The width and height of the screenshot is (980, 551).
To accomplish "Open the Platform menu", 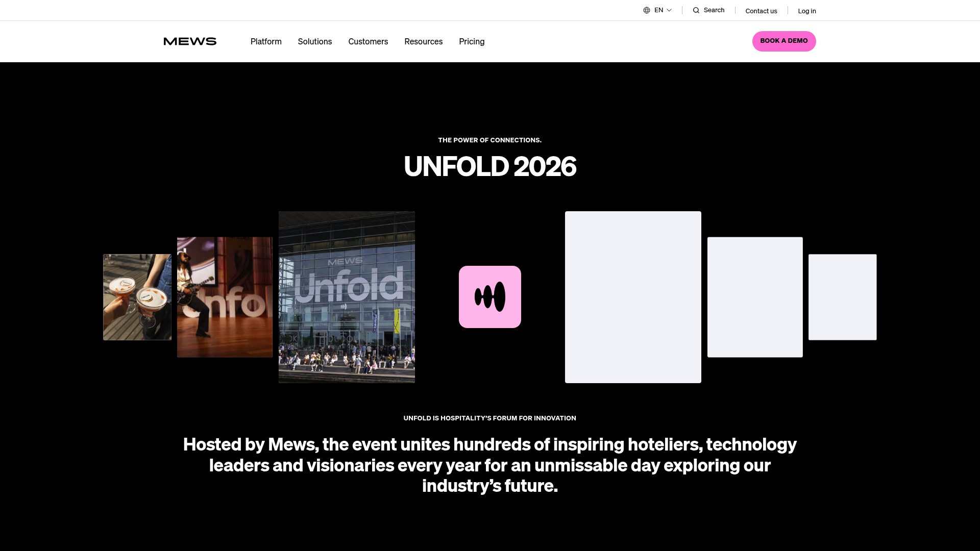I will coord(266,41).
